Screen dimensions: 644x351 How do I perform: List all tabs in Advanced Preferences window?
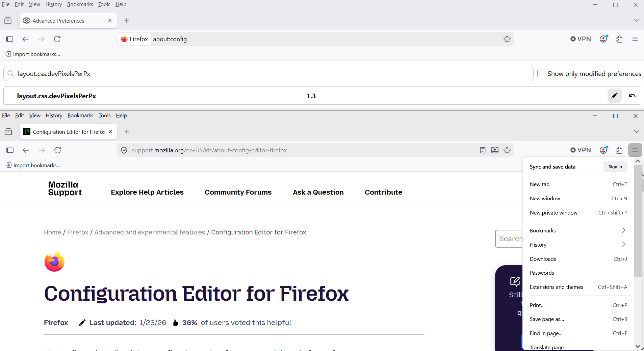coord(636,21)
